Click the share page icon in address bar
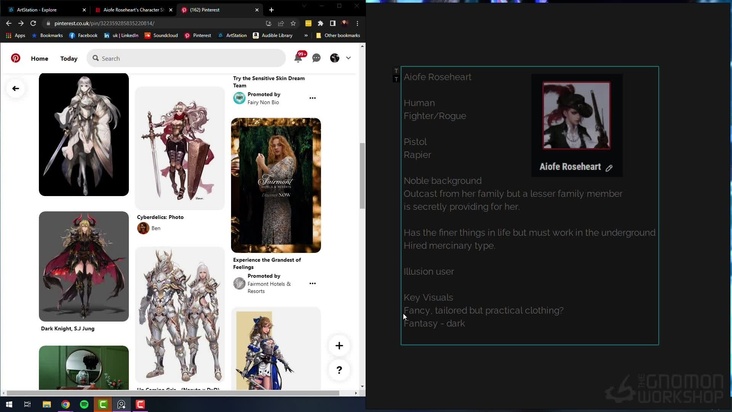Viewport: 732px width, 412px height. [x=281, y=23]
